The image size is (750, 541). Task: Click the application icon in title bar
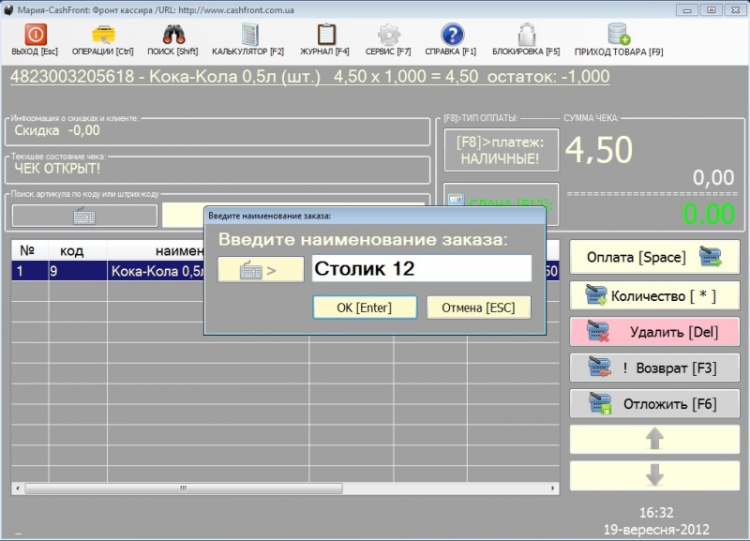click(8, 10)
